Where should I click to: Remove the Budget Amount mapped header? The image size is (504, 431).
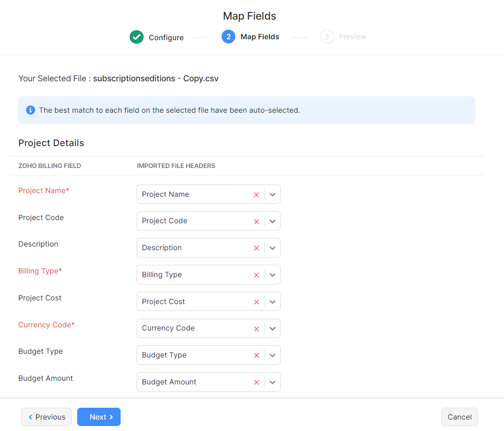256,382
